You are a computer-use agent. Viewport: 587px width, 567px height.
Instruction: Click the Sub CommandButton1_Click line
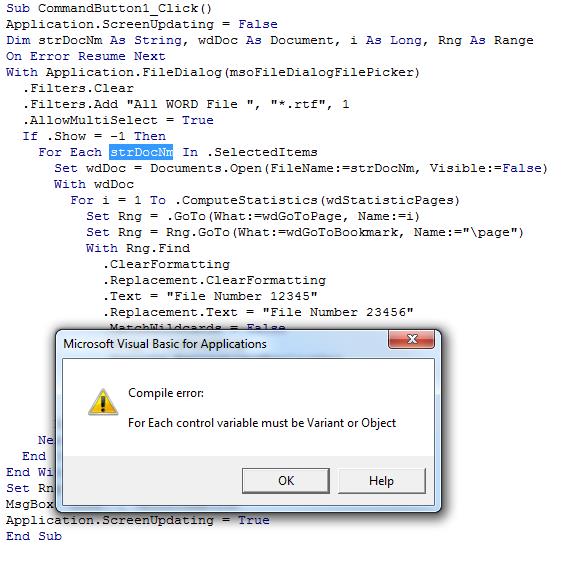click(109, 8)
